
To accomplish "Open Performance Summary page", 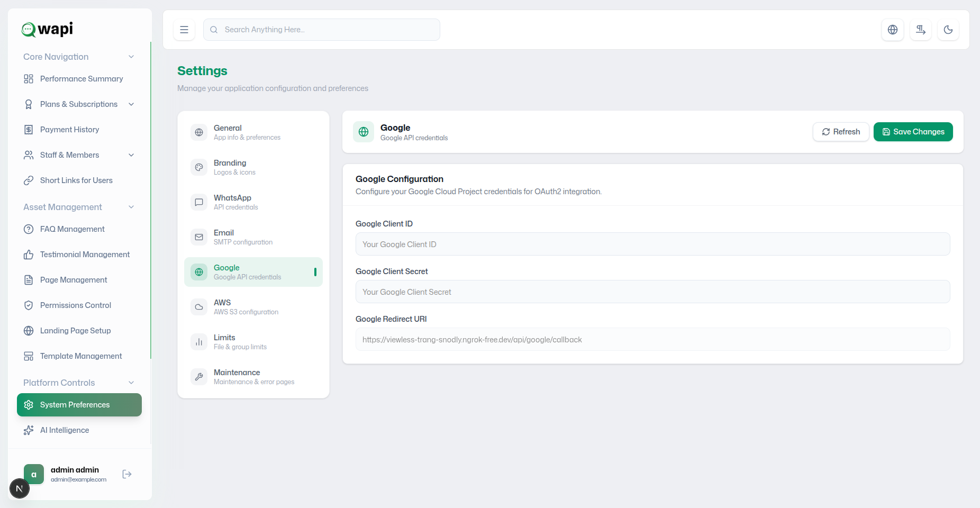I will (x=79, y=79).
